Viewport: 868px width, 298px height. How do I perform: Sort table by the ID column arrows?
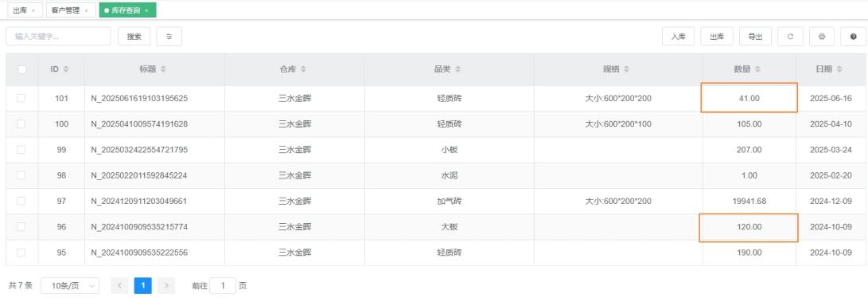(x=66, y=69)
